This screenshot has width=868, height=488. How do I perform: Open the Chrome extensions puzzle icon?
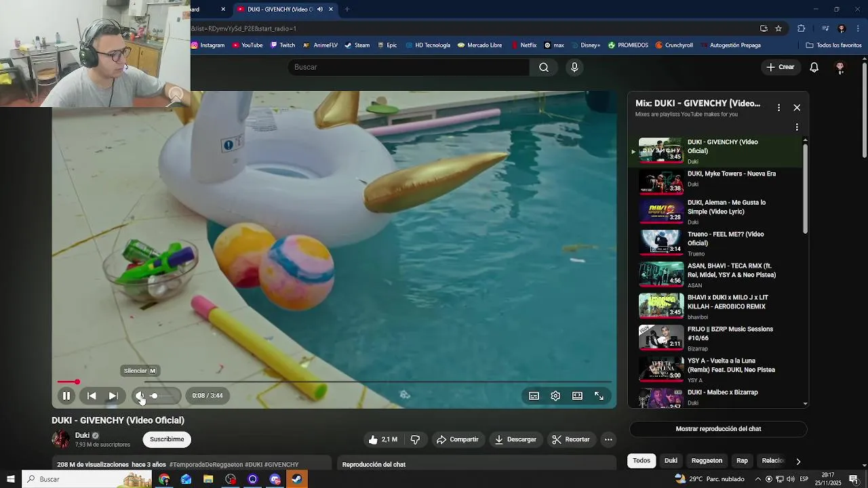[801, 28]
